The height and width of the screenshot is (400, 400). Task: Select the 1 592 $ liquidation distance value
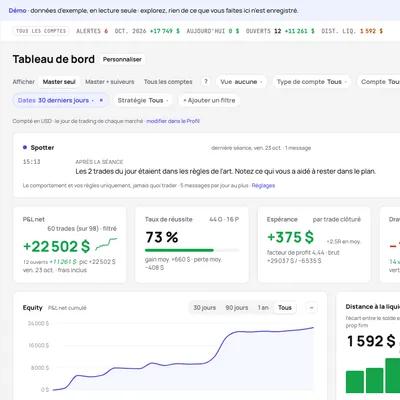point(371,341)
